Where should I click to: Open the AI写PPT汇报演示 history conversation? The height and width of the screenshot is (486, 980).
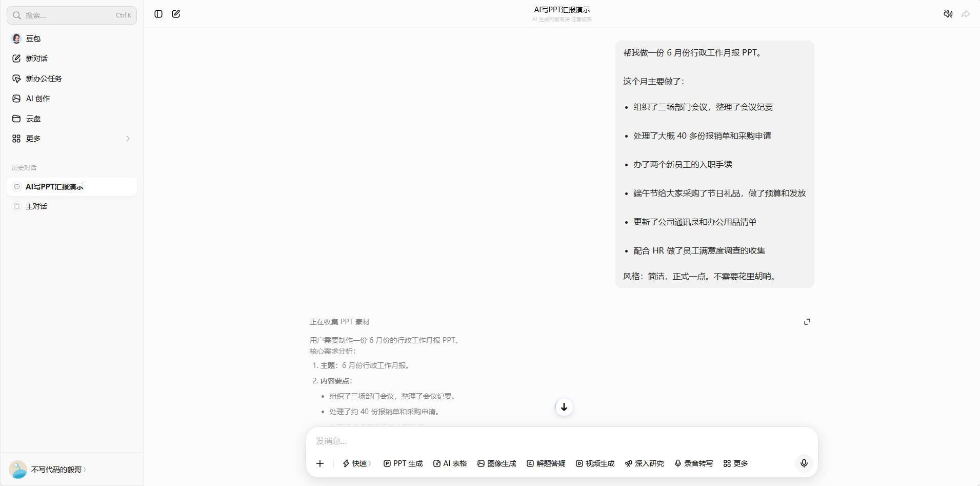pyautogui.click(x=72, y=187)
